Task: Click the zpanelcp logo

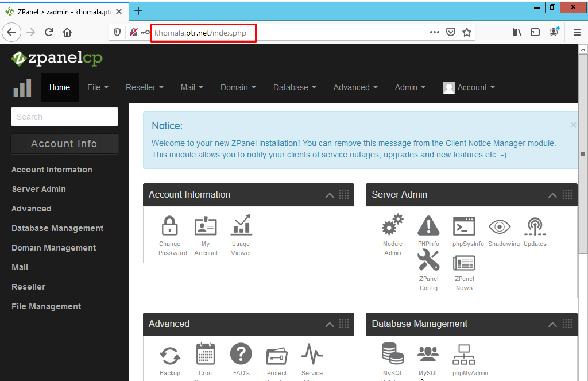Action: click(57, 58)
